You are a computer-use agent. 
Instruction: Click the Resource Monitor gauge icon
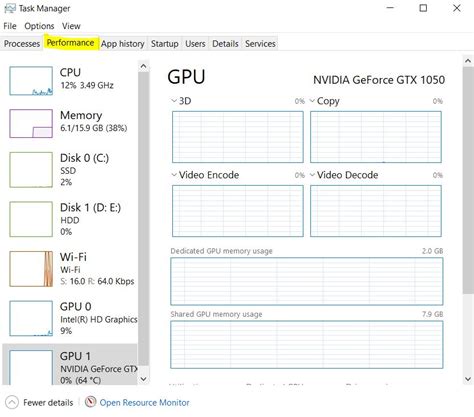click(90, 402)
